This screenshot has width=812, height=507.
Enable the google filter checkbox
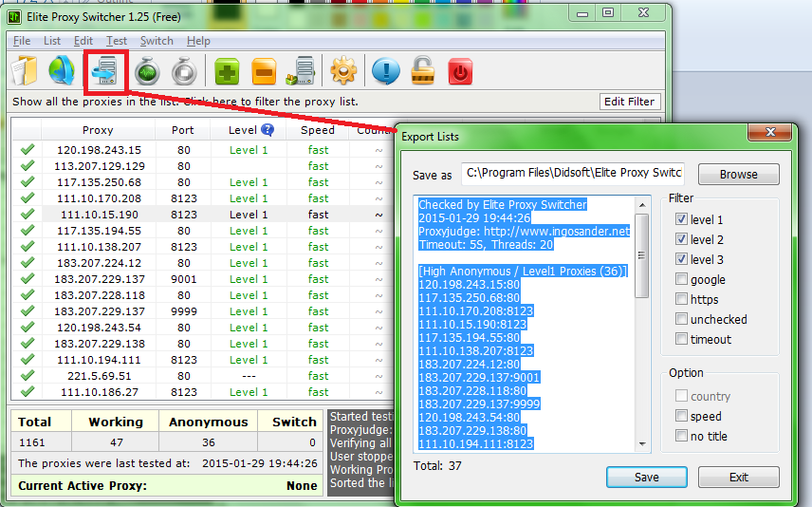(x=681, y=279)
